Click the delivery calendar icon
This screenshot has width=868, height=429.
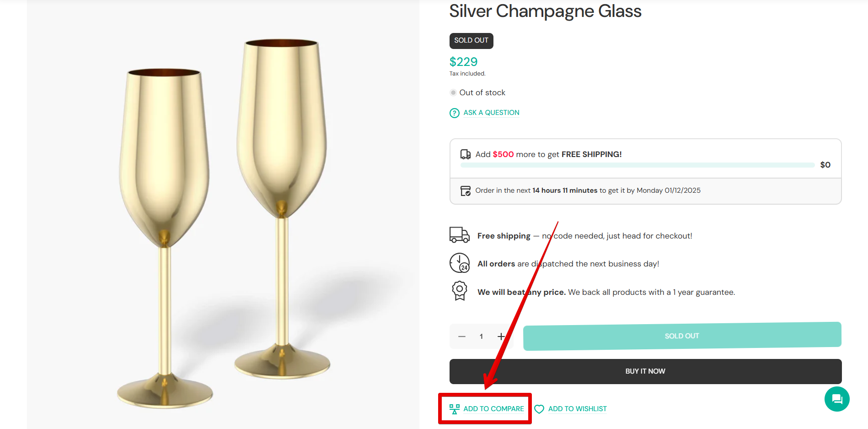click(465, 191)
